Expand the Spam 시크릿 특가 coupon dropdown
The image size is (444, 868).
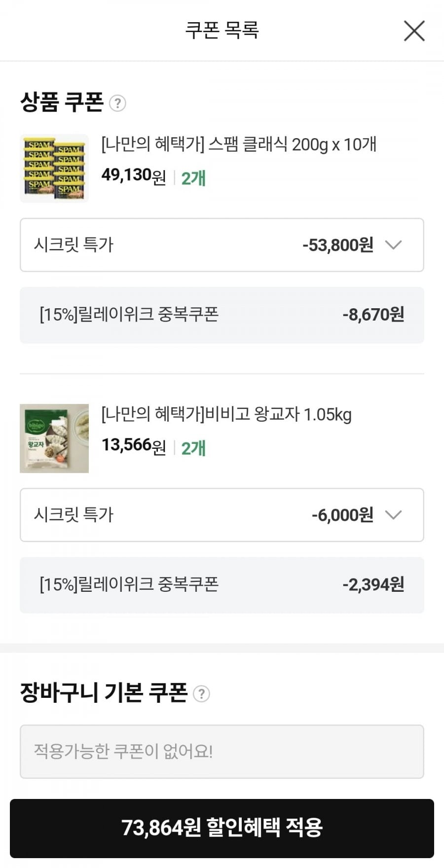(222, 245)
